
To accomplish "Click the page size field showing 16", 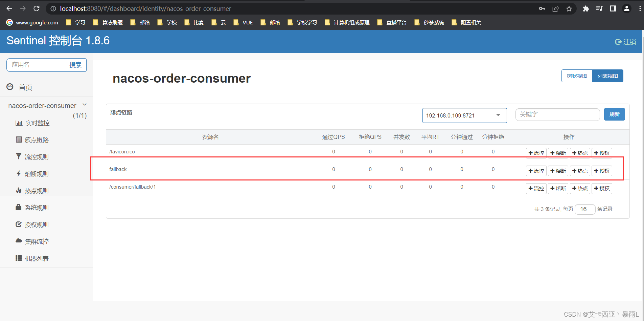I will (585, 209).
